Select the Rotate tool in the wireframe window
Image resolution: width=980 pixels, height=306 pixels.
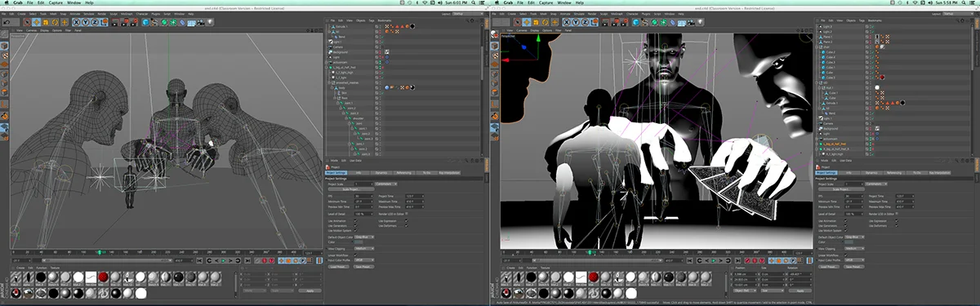55,22
